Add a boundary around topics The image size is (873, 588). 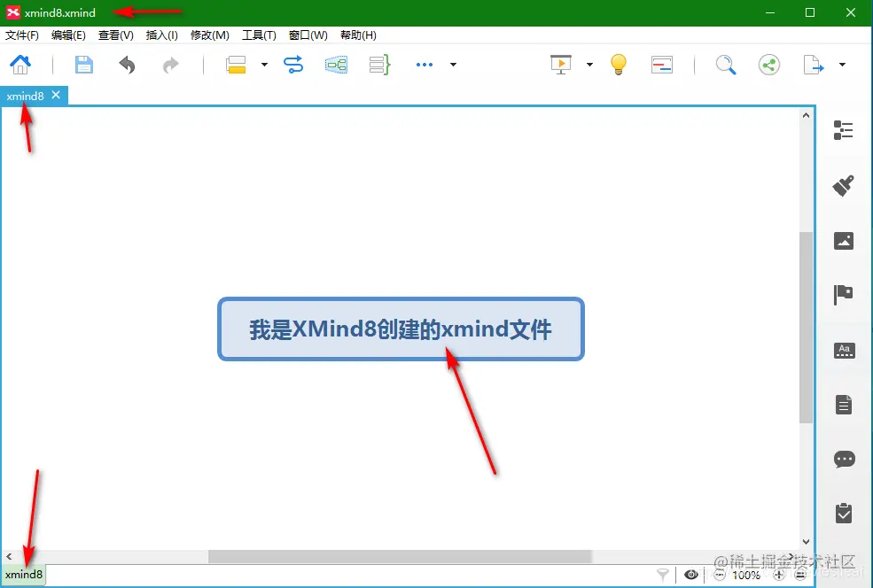[336, 65]
